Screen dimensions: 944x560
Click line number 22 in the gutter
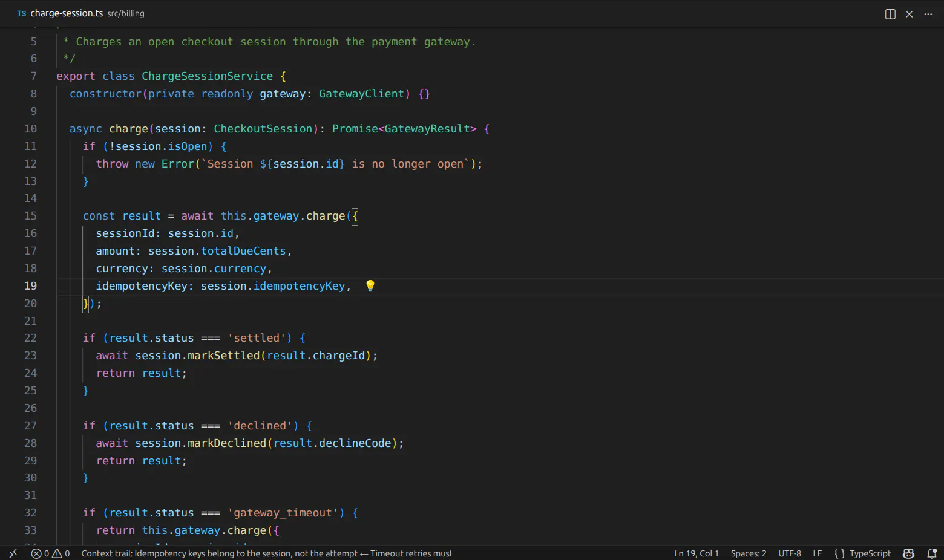pos(30,338)
